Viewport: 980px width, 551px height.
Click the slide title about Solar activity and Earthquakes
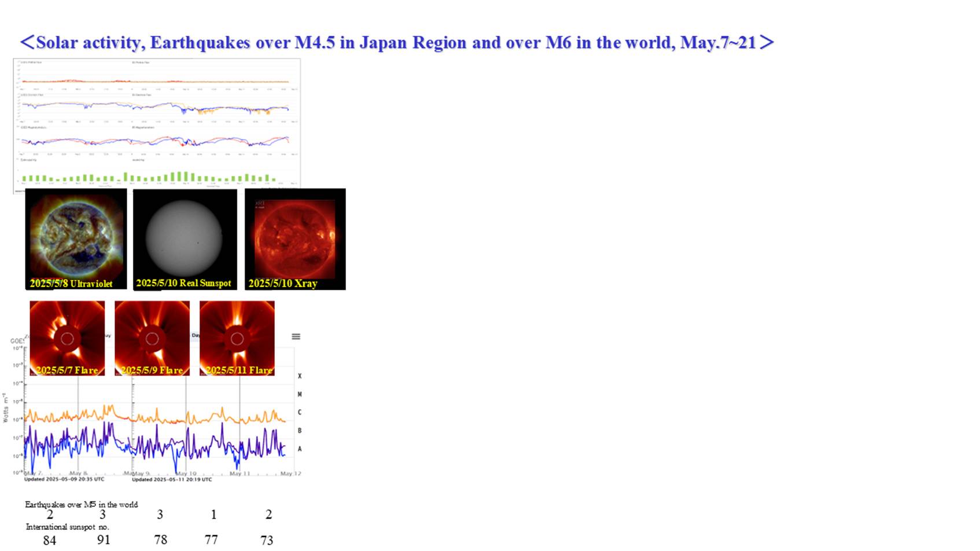(x=397, y=42)
